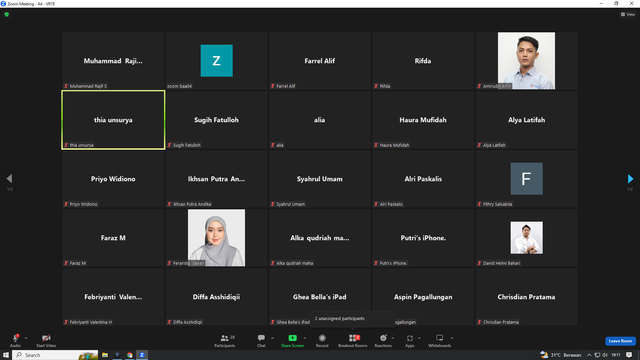
Task: Start recording with the Record icon
Action: (x=322, y=338)
